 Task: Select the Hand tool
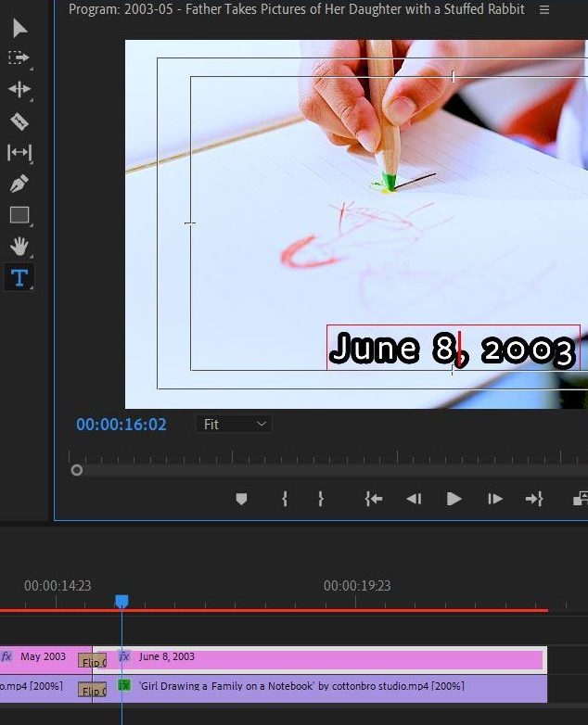pyautogui.click(x=19, y=246)
